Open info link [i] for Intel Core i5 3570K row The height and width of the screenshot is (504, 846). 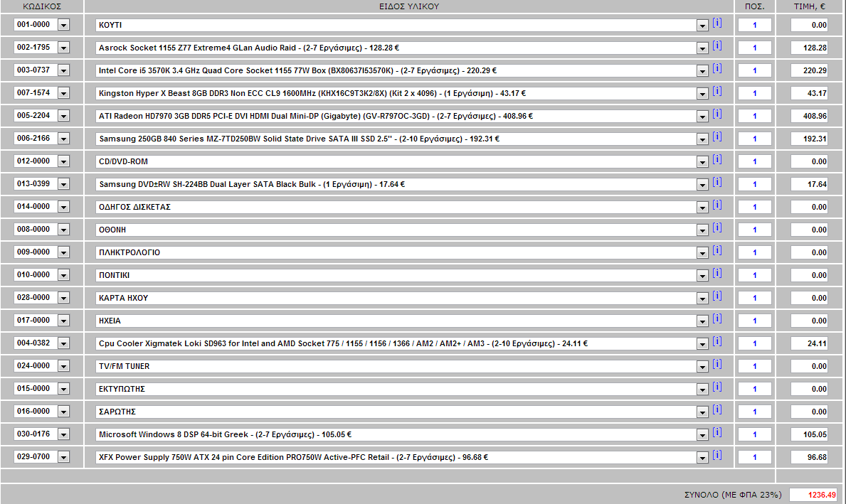(717, 68)
